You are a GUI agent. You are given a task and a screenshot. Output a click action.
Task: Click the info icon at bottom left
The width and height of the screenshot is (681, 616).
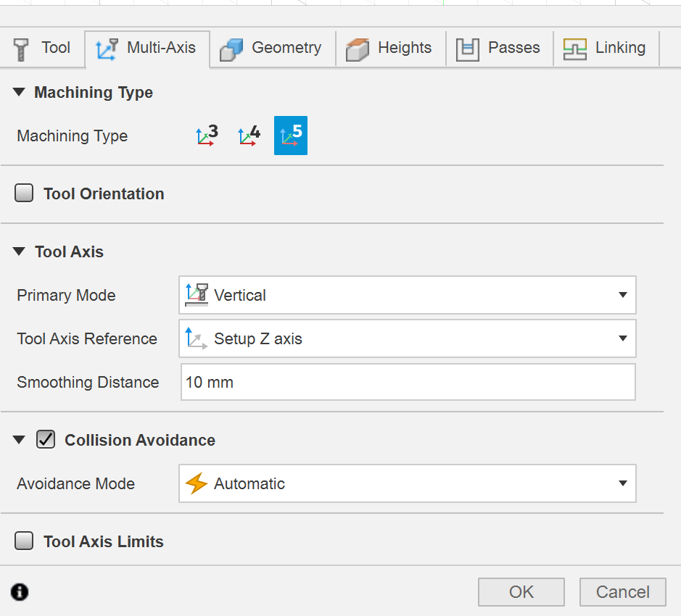point(20,592)
